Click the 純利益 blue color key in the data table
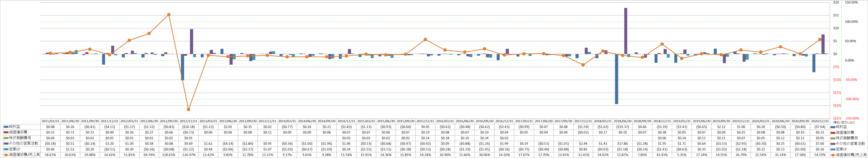868x158 pixels. tap(6, 127)
